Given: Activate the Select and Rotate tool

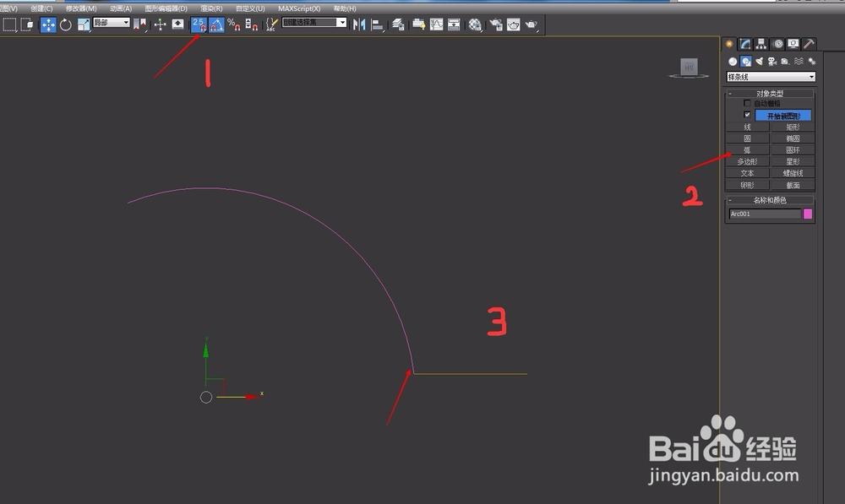Looking at the screenshot, I should (66, 24).
